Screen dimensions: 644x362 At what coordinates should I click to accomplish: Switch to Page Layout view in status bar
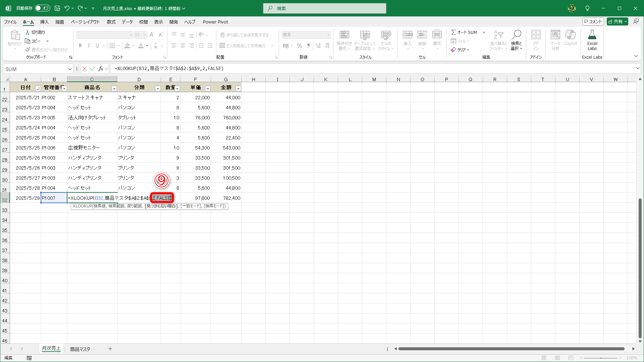(557, 358)
